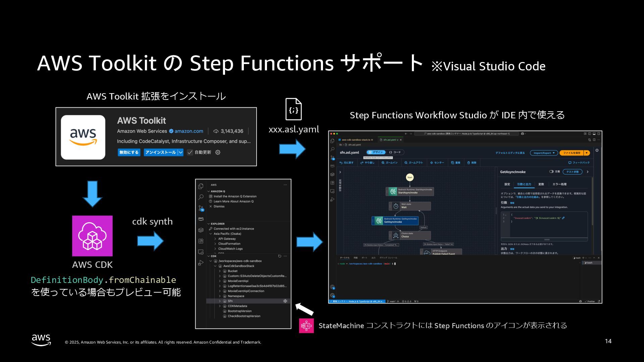Screen dimensions: 644x362
Task: Open the 設定 tab in inspector
Action: click(507, 184)
